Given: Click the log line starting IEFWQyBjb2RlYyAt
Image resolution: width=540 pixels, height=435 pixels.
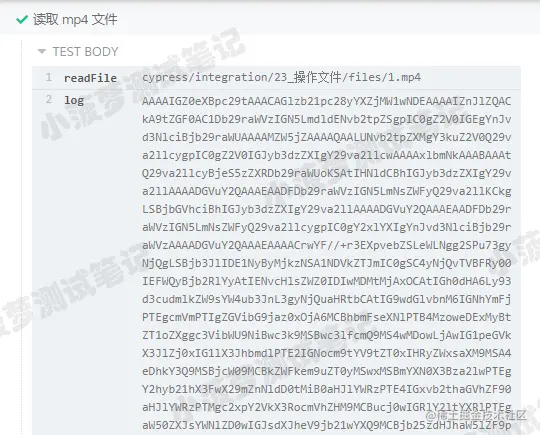Looking at the screenshot, I should click(x=326, y=281).
